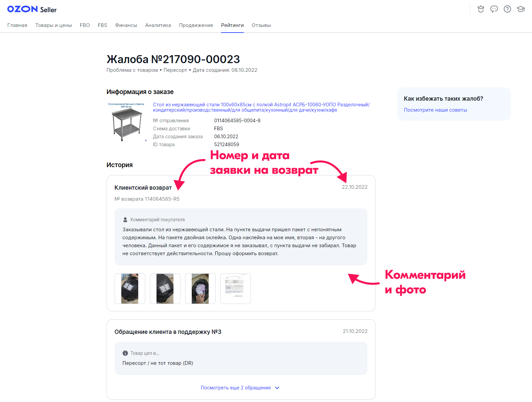The image size is (532, 402).
Task: Click the Ozon Seller logo
Action: (x=32, y=9)
